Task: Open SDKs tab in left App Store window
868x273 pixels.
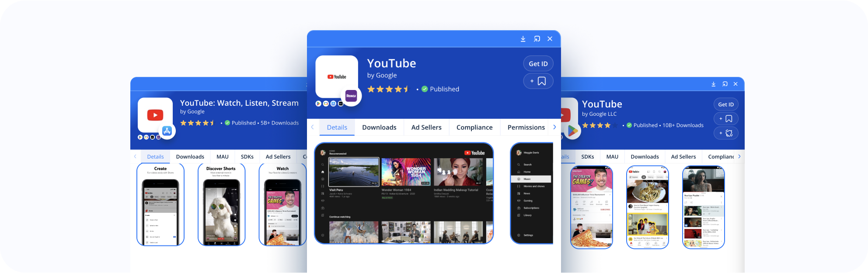Action: click(x=247, y=157)
